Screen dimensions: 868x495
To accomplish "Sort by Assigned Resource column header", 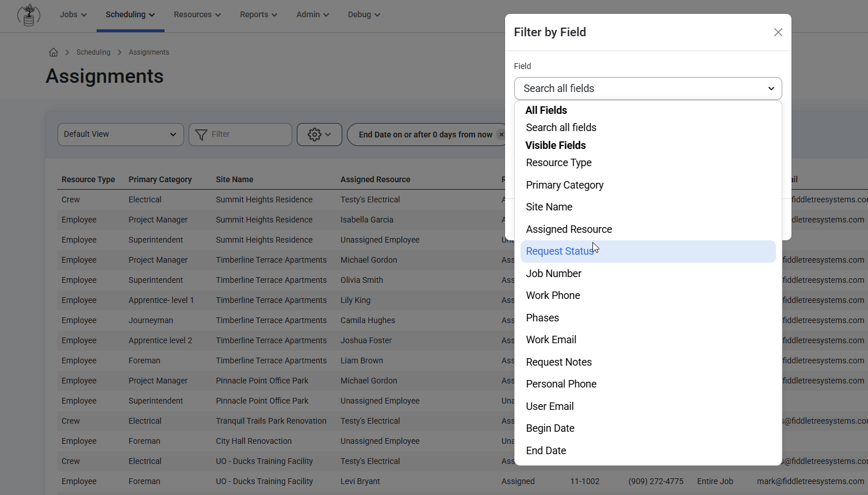I will 375,179.
